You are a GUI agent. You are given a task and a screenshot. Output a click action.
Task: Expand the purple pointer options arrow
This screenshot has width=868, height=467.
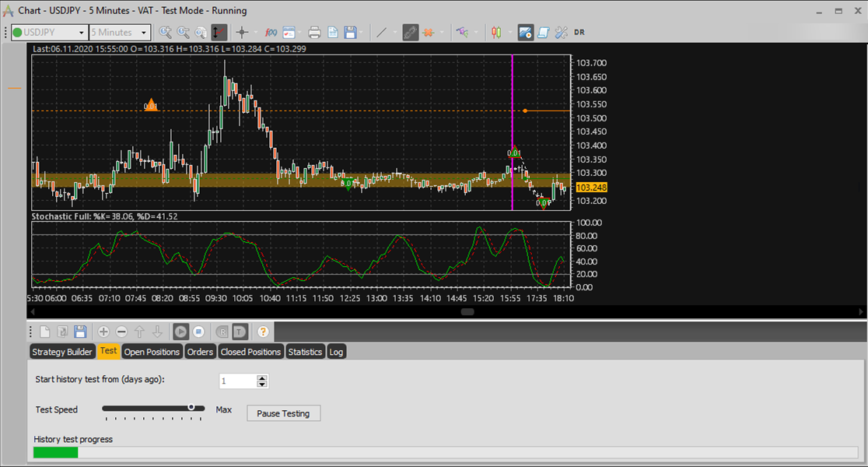pos(475,32)
